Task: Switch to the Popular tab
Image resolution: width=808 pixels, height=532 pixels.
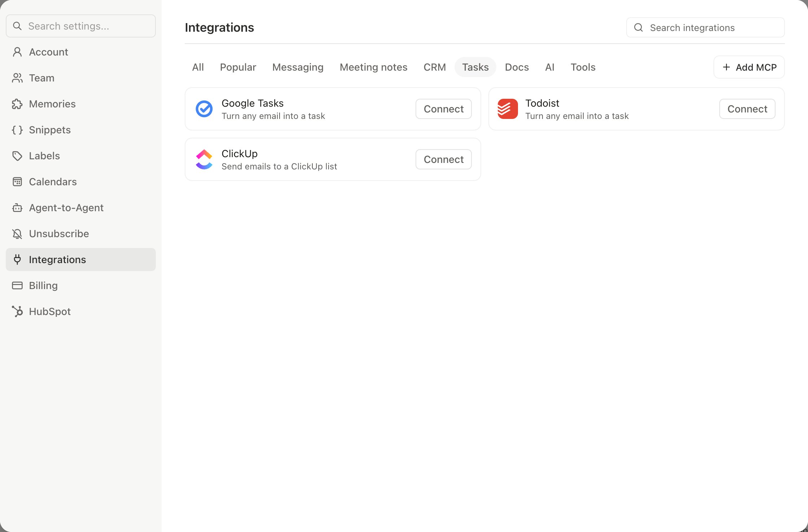Action: [238, 67]
